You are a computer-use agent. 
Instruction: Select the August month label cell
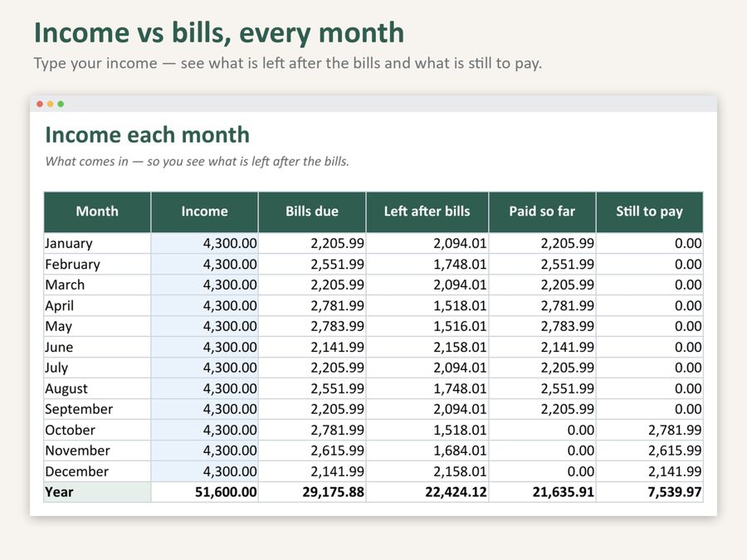tap(97, 388)
